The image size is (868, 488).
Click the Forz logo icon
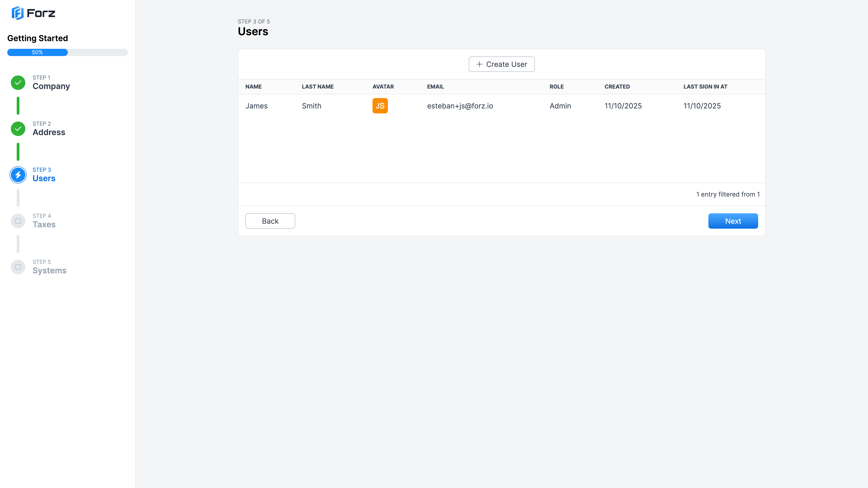(18, 13)
